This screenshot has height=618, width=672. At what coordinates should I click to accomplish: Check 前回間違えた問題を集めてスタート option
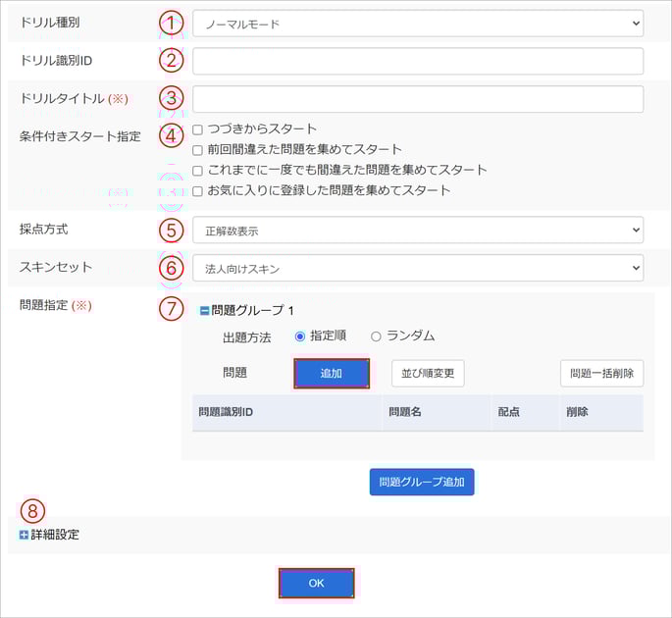[x=197, y=150]
